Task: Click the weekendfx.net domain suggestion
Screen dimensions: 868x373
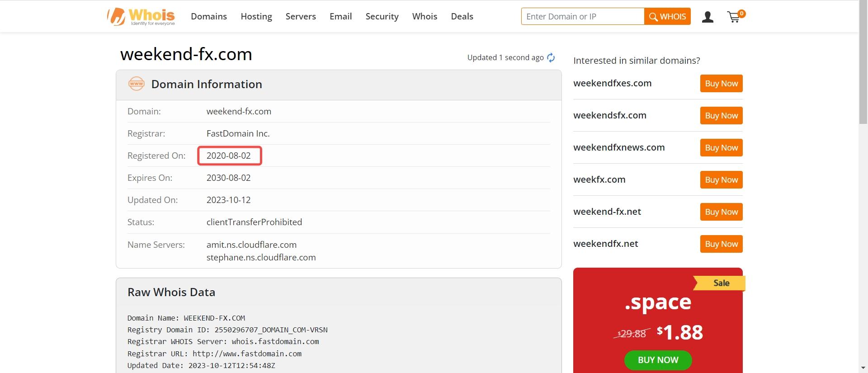Action: click(606, 244)
